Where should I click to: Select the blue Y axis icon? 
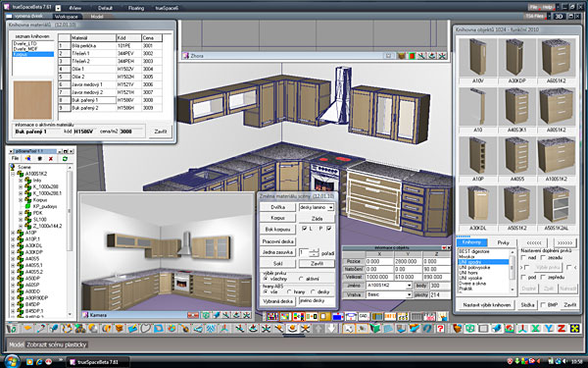click(x=549, y=329)
